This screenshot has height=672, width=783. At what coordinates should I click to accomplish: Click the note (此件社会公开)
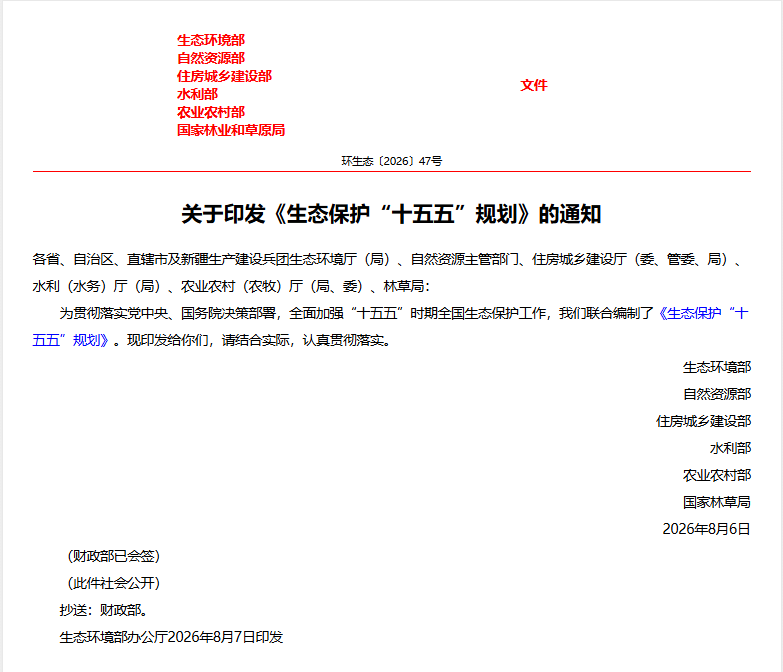113,583
